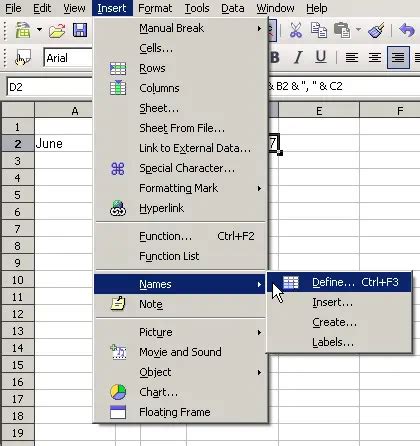Open the Window menu
The width and height of the screenshot is (420, 446).
tap(275, 8)
